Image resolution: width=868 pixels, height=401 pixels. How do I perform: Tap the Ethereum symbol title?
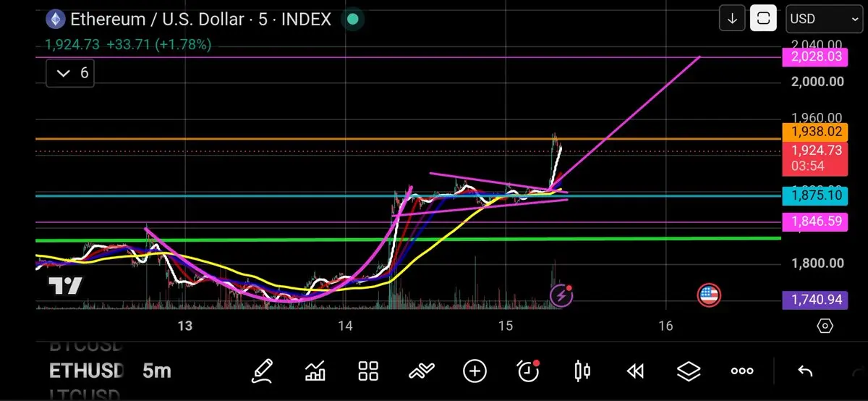tap(200, 19)
